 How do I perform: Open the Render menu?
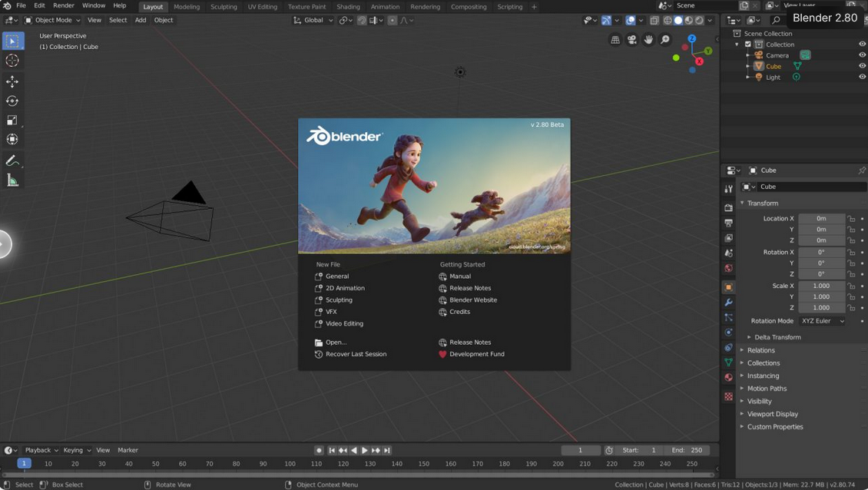[x=64, y=5]
